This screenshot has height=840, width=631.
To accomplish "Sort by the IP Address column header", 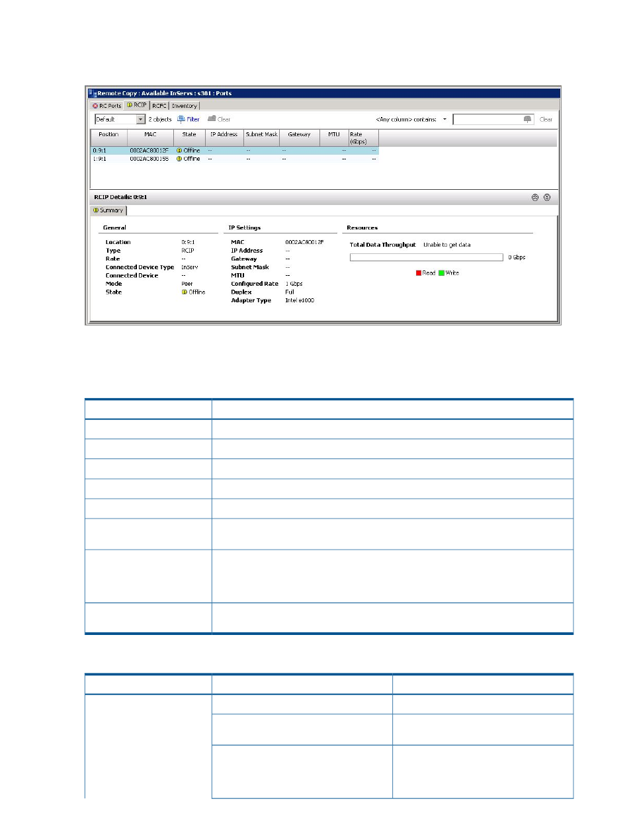I will point(224,138).
